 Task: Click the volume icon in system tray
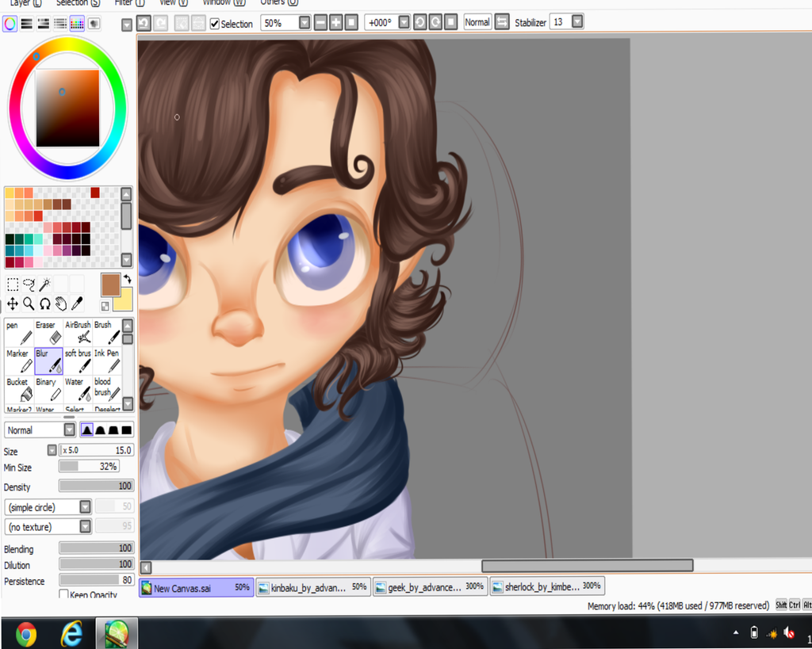pyautogui.click(x=789, y=632)
